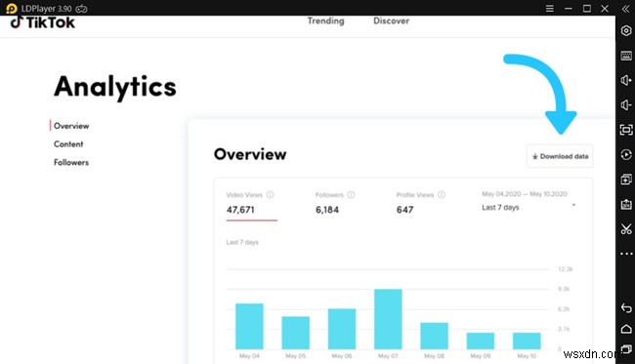Click the recent apps icon
This screenshot has width=635, height=364.
pos(626,348)
